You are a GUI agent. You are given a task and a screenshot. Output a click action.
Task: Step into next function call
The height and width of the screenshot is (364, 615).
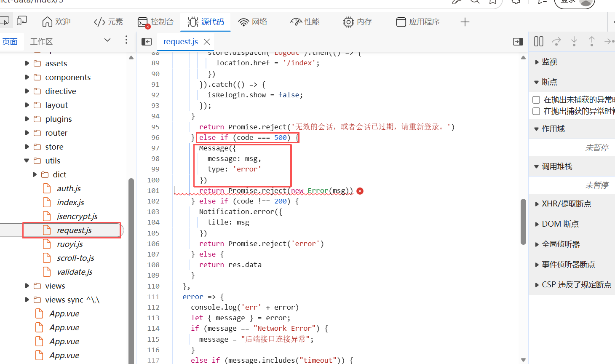[574, 41]
